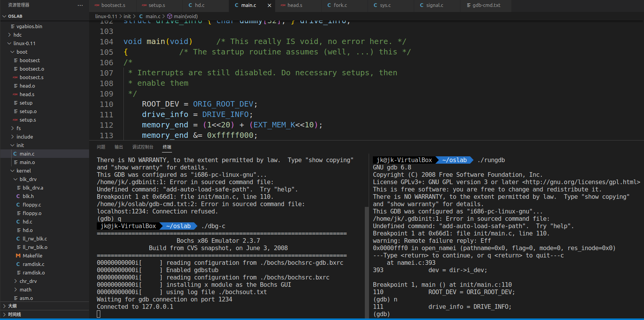Switch to the fork.c editor tab
644x320 pixels.
(x=340, y=5)
